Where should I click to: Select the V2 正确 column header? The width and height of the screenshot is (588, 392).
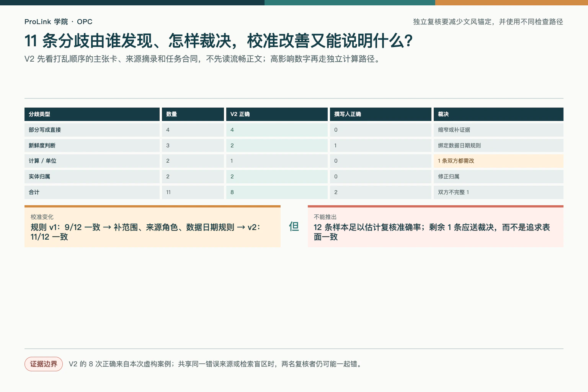(277, 114)
